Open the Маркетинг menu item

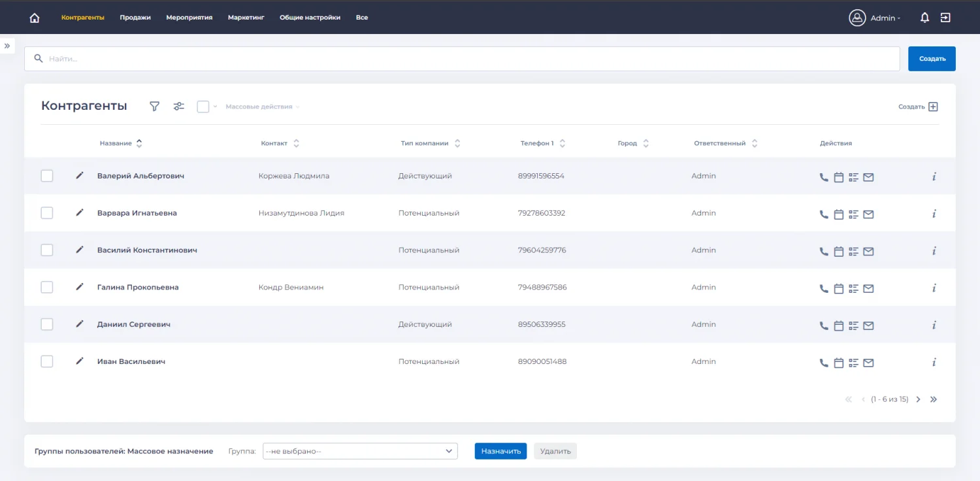tap(246, 18)
